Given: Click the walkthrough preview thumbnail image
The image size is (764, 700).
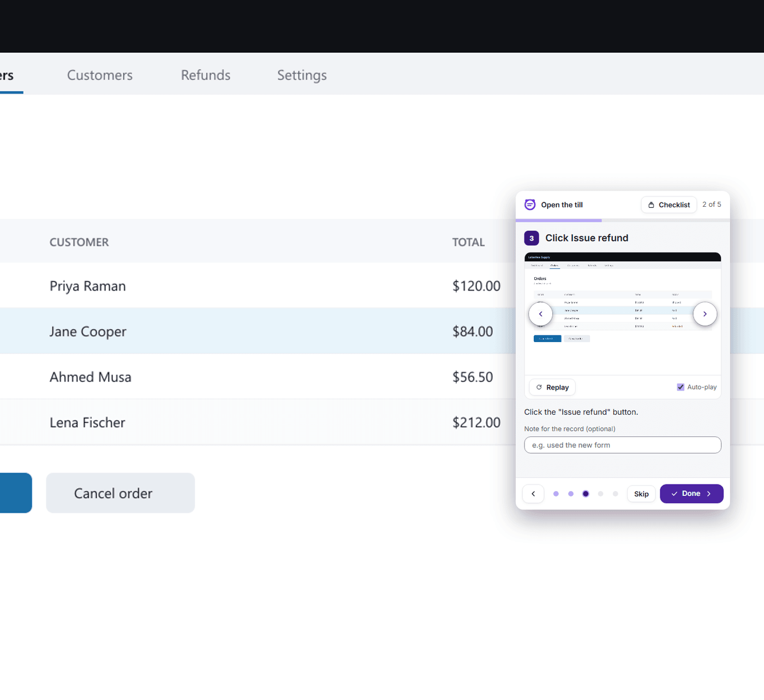Looking at the screenshot, I should 623,314.
